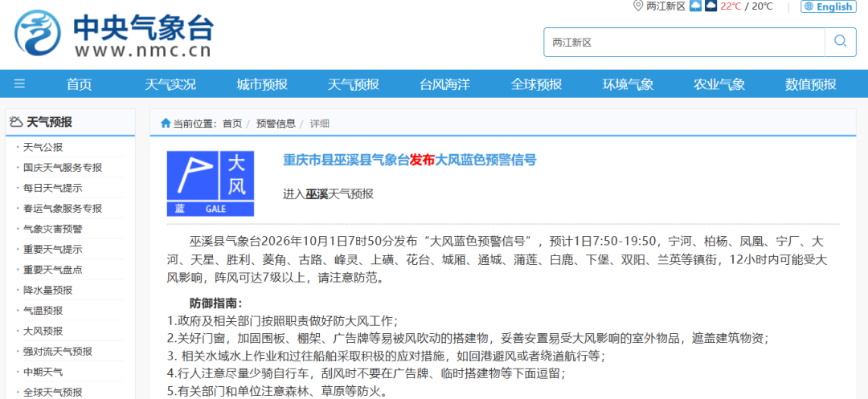The width and height of the screenshot is (868, 399).
Task: Click the 两江新区 location text at top
Action: tap(666, 6)
